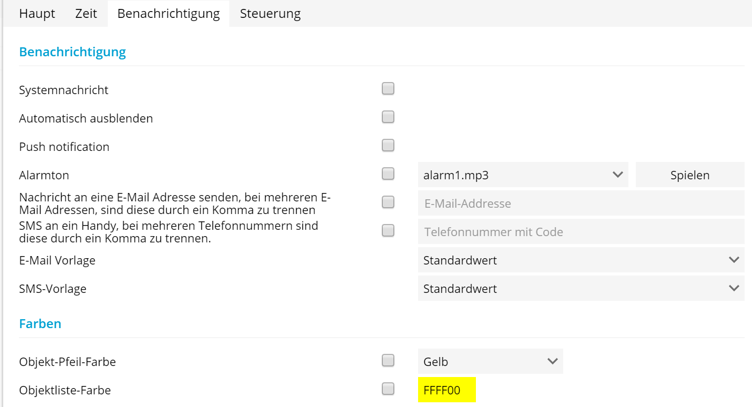This screenshot has width=752, height=407.
Task: Tick the Alarmton checkbox
Action: 388,174
